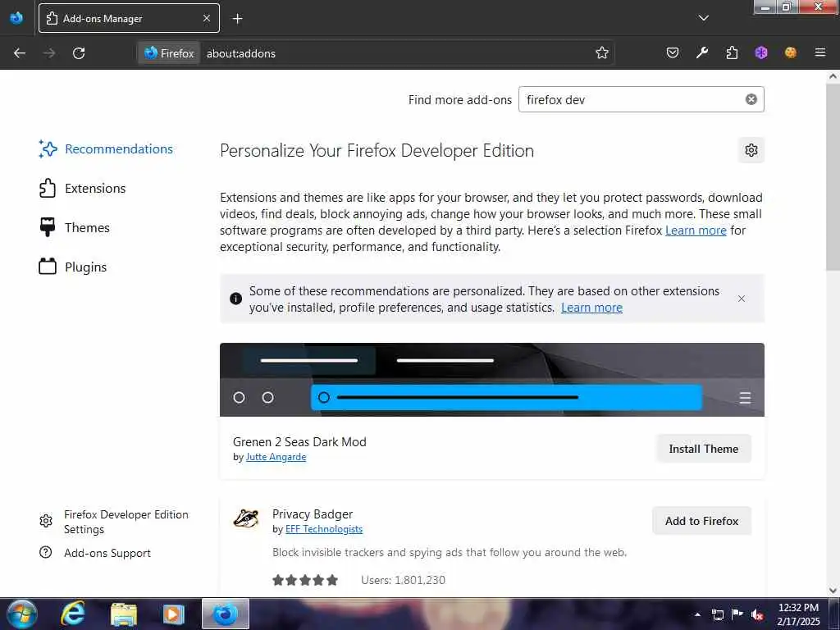Image resolution: width=840 pixels, height=630 pixels.
Task: Click the info icon in the notice
Action: pos(235,299)
